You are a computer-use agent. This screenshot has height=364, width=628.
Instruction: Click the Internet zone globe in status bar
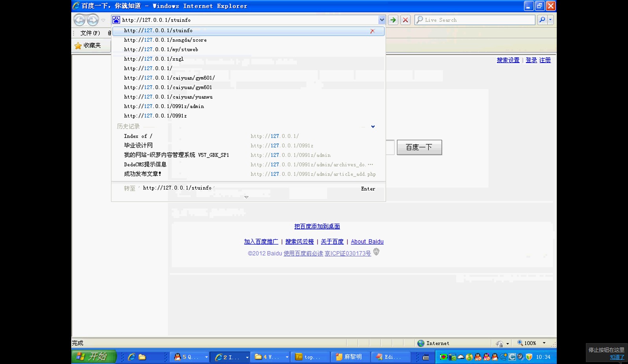coord(421,343)
